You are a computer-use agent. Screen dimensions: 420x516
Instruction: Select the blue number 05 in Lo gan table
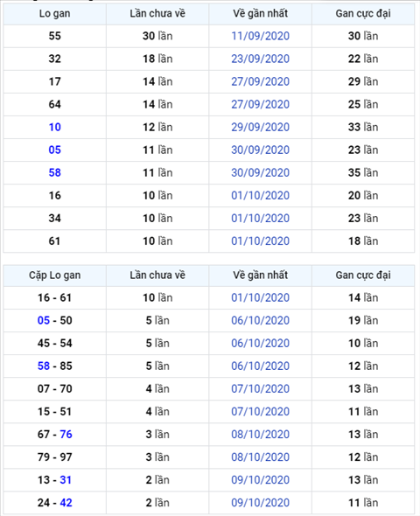pyautogui.click(x=54, y=150)
